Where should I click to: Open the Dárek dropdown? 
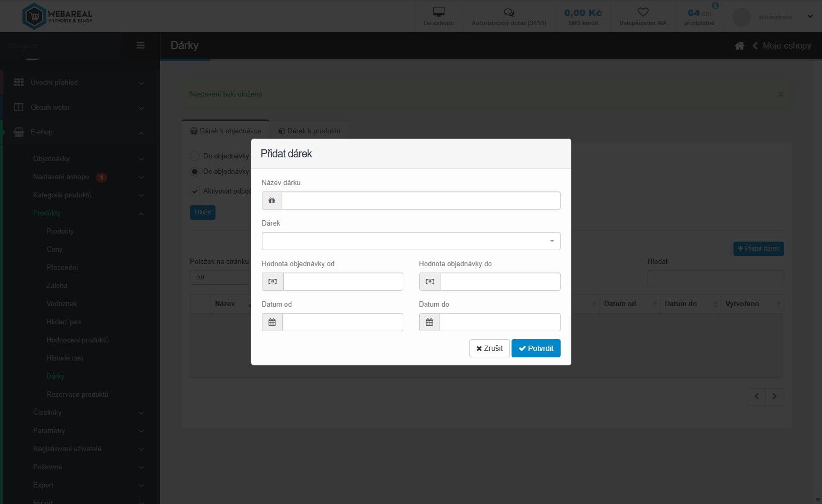coord(411,241)
